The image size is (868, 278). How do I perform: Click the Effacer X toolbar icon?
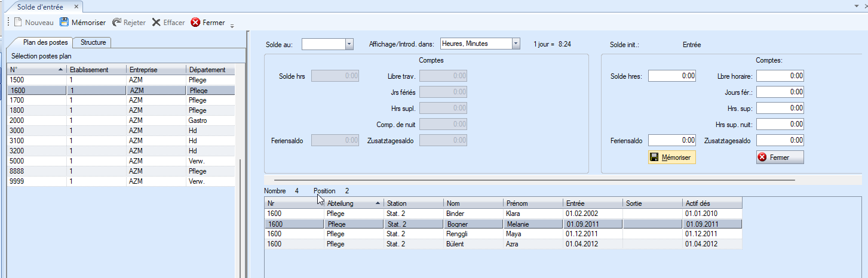point(157,23)
